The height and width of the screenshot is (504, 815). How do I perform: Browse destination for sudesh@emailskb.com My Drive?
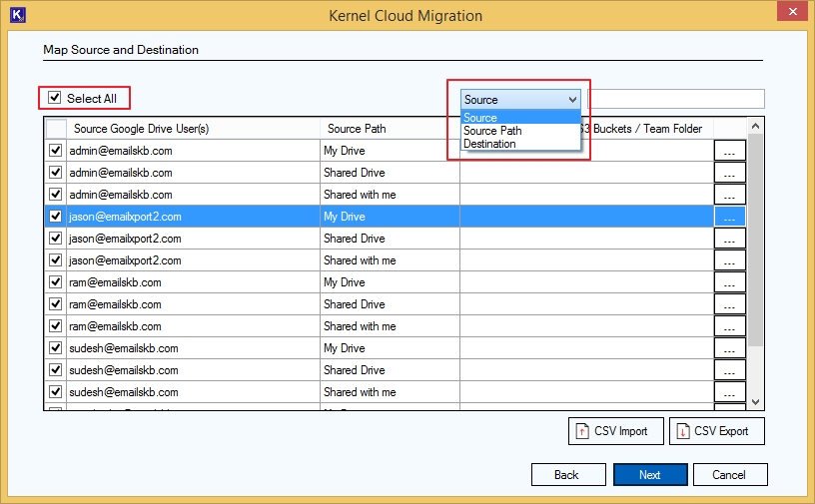[x=730, y=348]
